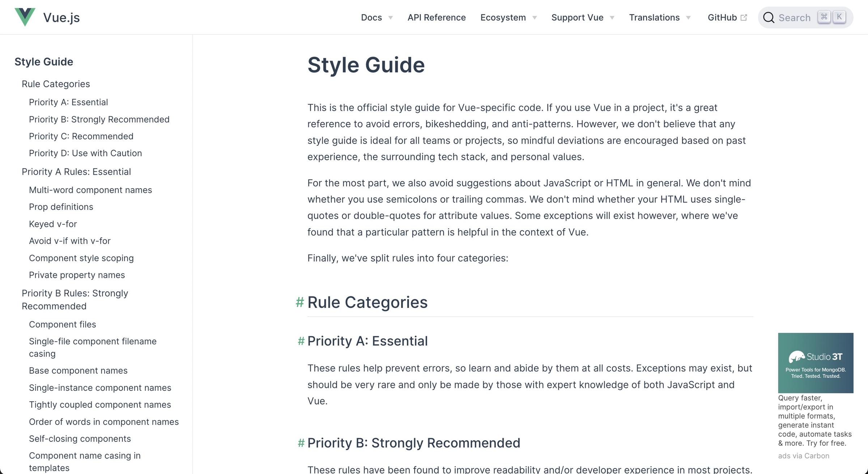The width and height of the screenshot is (868, 474).
Task: Click Priority A Essential sidebar link
Action: [68, 102]
